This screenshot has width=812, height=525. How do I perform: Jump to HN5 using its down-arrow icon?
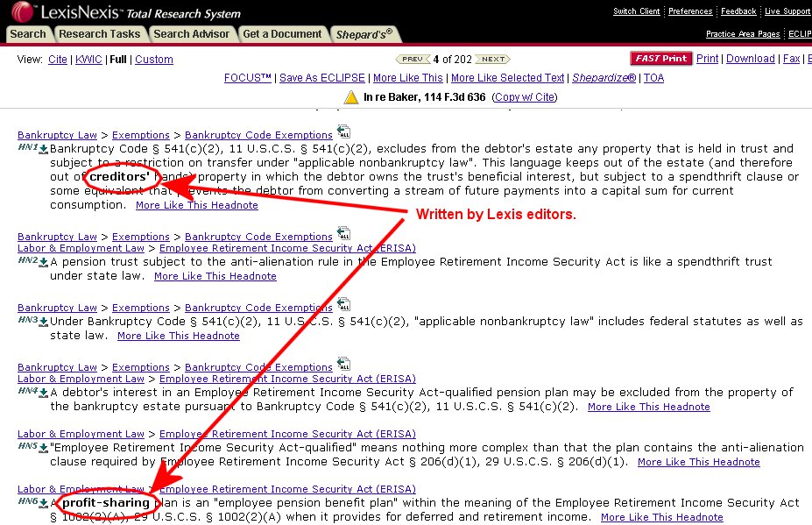pos(44,448)
